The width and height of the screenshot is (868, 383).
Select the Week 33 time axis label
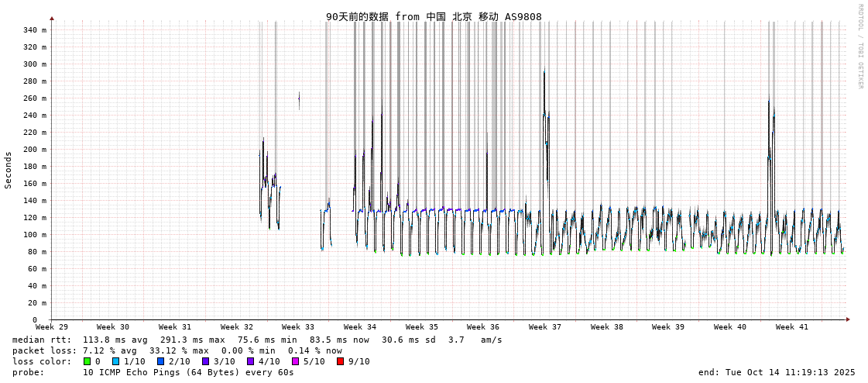298,327
